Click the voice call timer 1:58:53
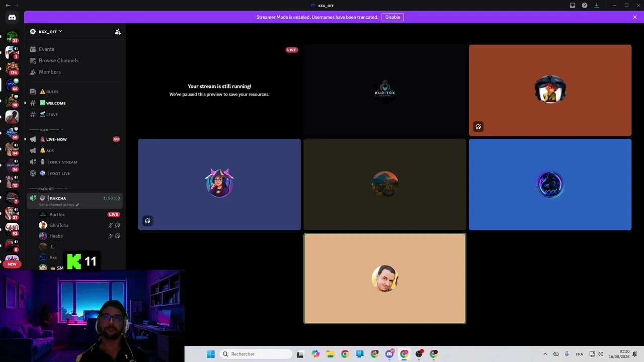The height and width of the screenshot is (362, 644). [x=112, y=198]
